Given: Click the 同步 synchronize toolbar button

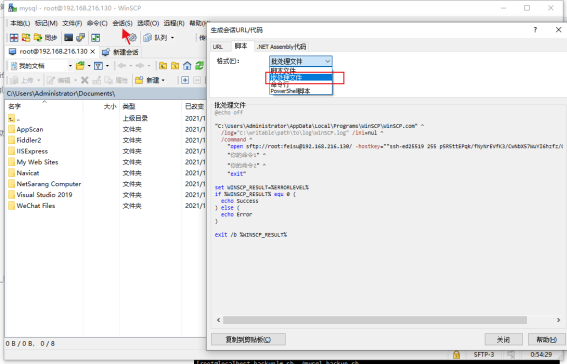Looking at the screenshot, I should click(x=46, y=38).
